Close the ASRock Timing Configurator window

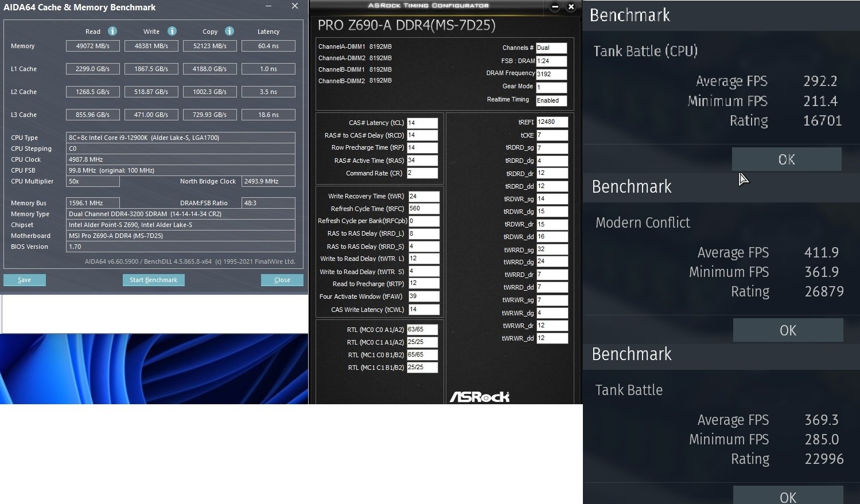point(571,7)
